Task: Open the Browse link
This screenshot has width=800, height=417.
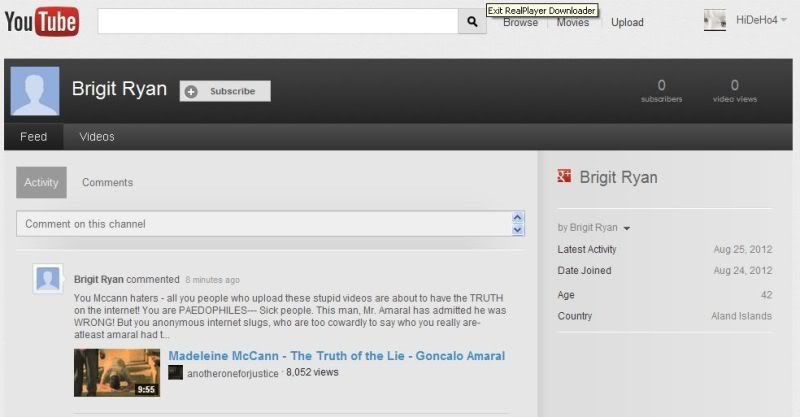Action: pyautogui.click(x=520, y=22)
